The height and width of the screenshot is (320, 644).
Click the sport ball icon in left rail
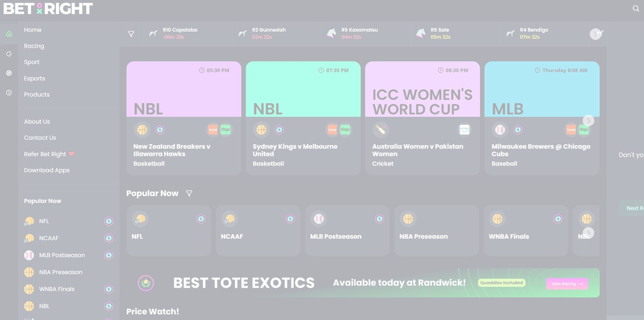pyautogui.click(x=9, y=73)
